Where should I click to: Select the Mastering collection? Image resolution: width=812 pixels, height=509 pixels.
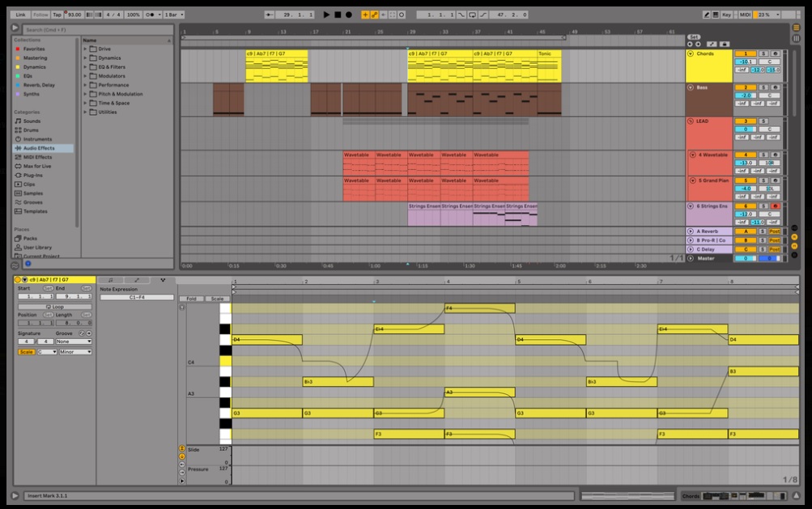coord(35,58)
